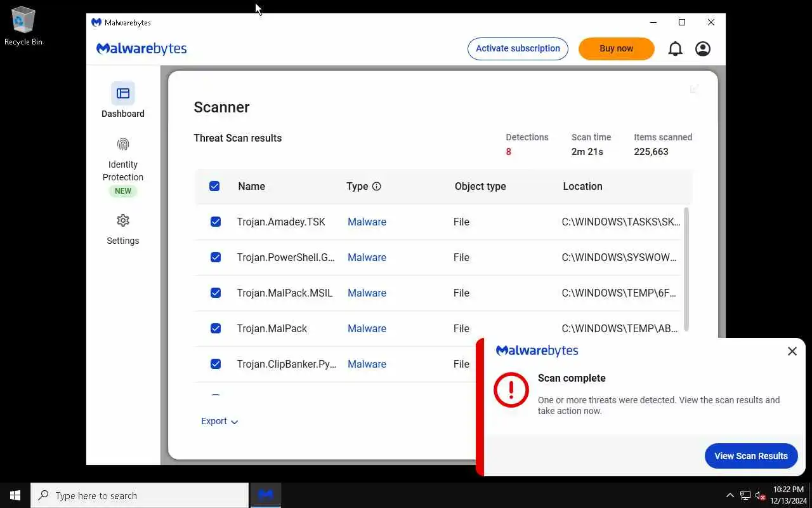Sort by the Location column header

[x=582, y=186]
